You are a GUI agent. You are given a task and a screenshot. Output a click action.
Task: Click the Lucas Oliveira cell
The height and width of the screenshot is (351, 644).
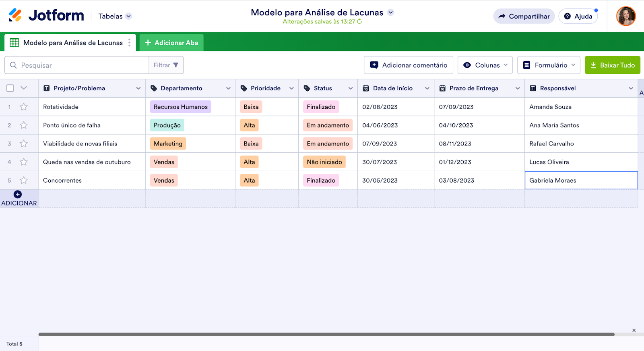(581, 162)
